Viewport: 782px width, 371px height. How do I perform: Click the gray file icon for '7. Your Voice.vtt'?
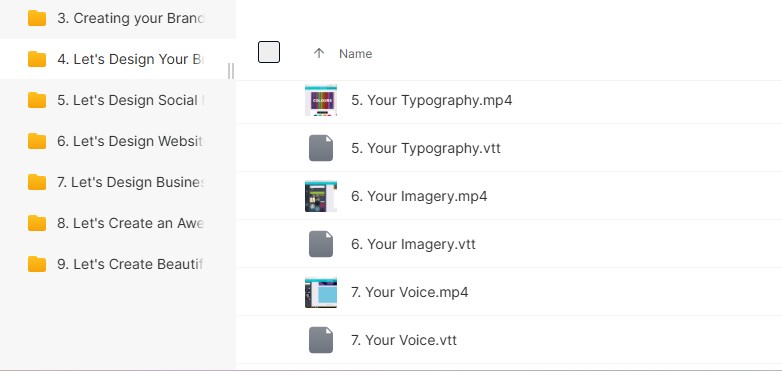[321, 340]
